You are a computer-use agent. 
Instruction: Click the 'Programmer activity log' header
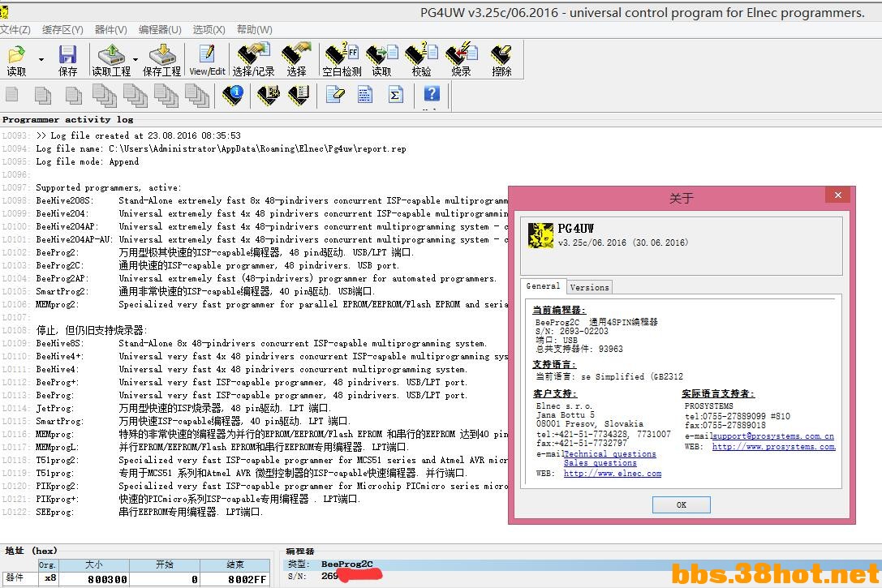(68, 120)
